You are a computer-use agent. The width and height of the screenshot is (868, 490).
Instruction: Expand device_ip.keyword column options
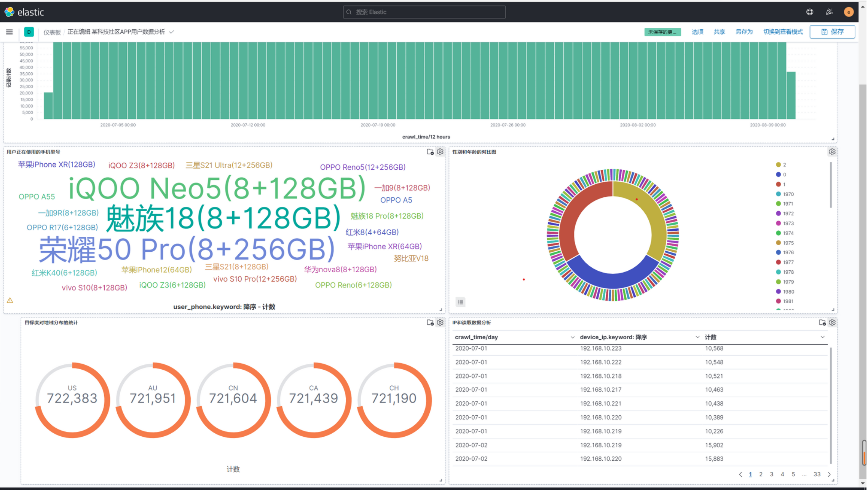(698, 337)
